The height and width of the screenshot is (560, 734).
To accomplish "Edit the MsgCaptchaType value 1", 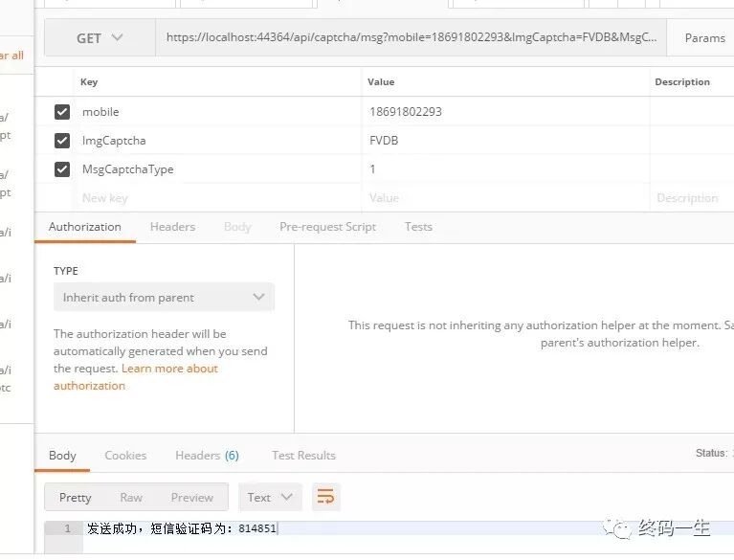I will pyautogui.click(x=505, y=169).
